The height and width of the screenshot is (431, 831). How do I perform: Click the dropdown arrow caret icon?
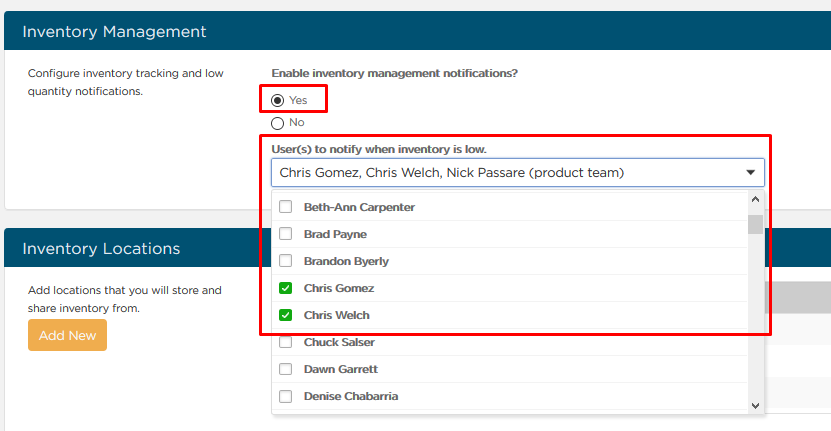[x=750, y=173]
